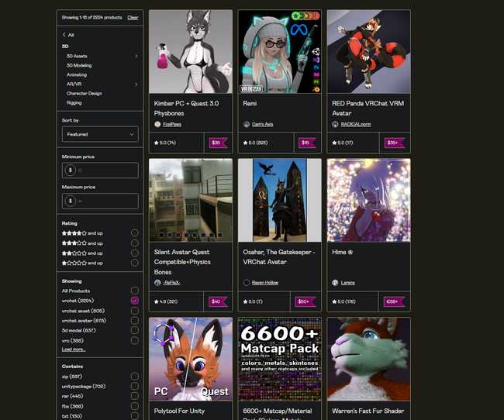This screenshot has height=420, width=504.
Task: Expand the AR/VR subcategory arrow
Action: (136, 84)
